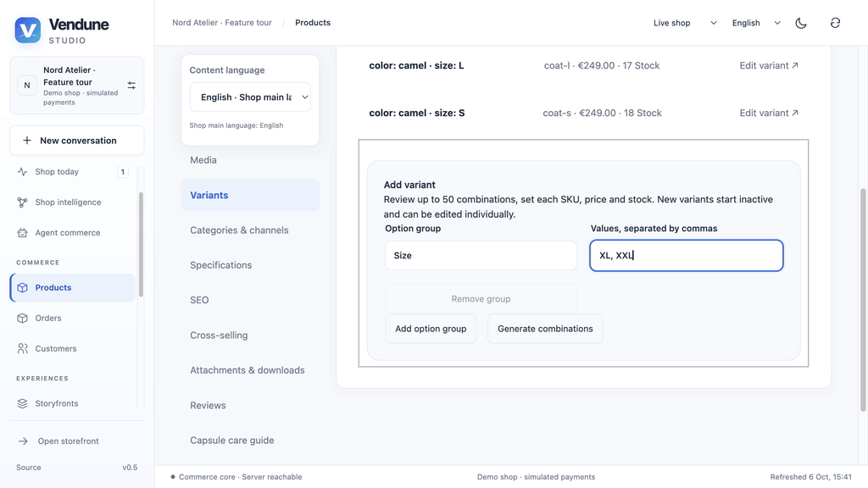Open the Live shop dropdown
Image resolution: width=868 pixels, height=488 pixels.
[685, 23]
